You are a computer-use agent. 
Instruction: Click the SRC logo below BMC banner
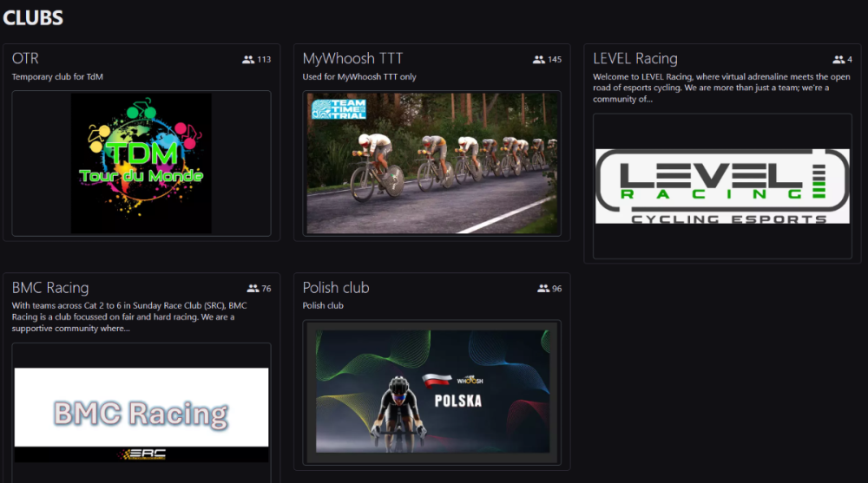(141, 454)
